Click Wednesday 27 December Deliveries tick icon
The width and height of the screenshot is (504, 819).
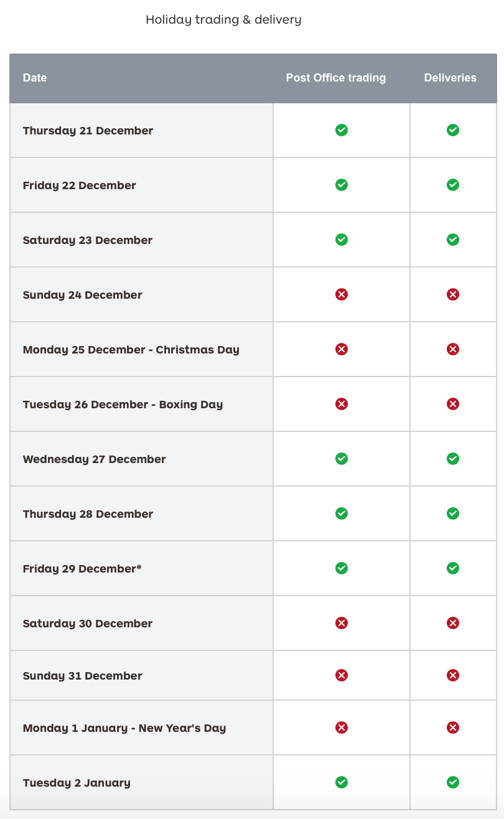[453, 459]
